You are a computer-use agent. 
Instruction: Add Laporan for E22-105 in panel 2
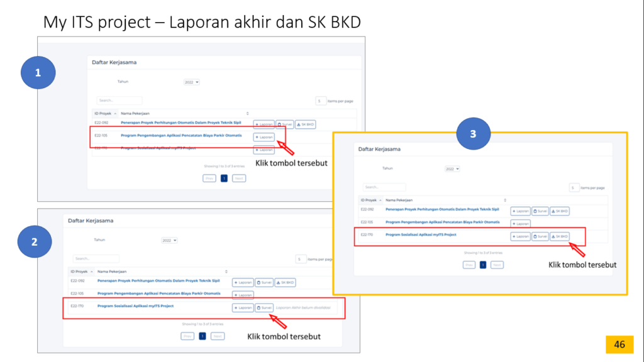[243, 294]
